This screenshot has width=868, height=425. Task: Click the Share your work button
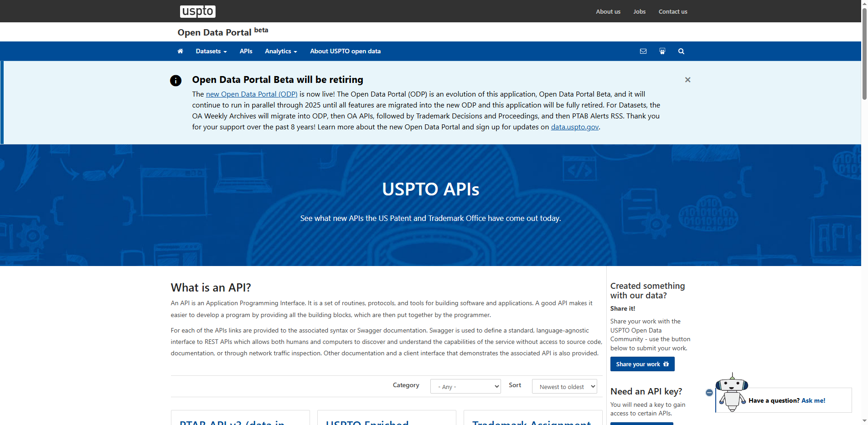coord(642,364)
